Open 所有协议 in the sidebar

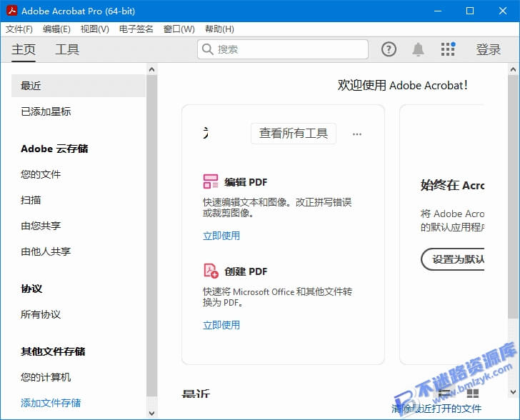click(41, 314)
